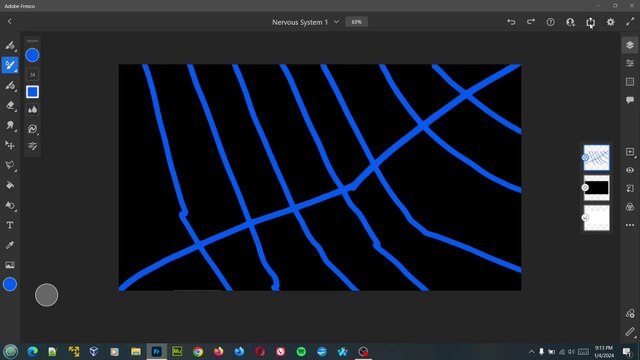Image resolution: width=640 pixels, height=360 pixels.
Task: Open the water flow droplets setting
Action: (32, 109)
